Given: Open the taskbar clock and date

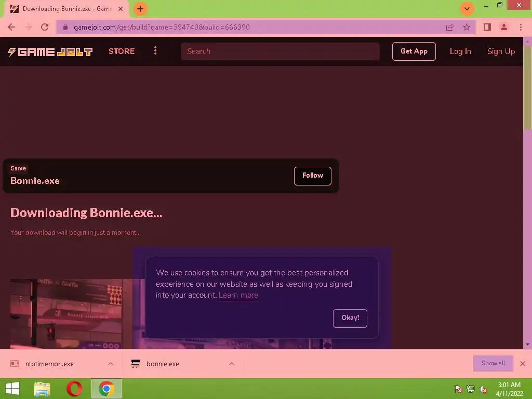Looking at the screenshot, I should tap(509, 389).
